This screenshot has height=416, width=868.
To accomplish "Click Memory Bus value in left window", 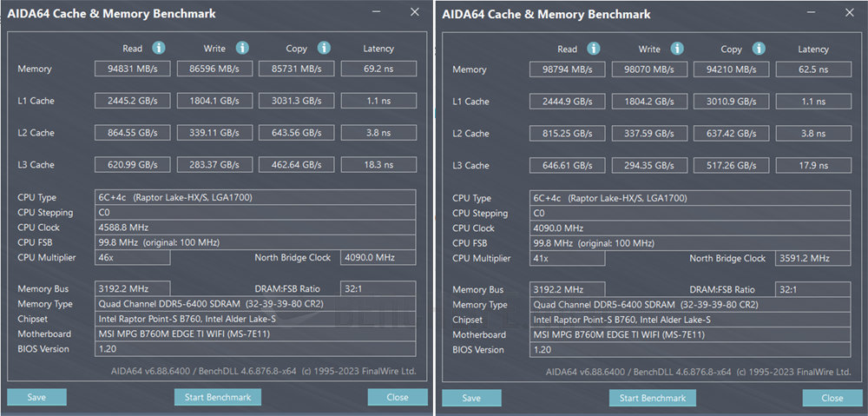I will click(132, 288).
